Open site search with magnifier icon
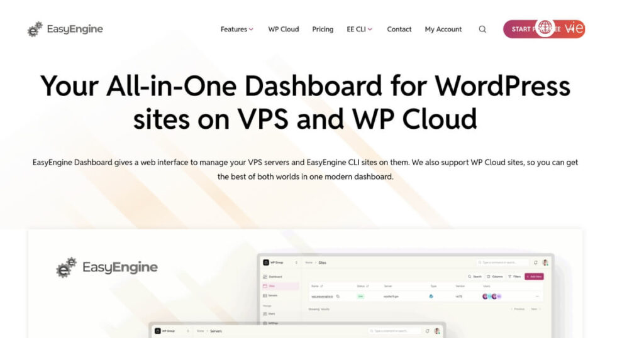 pos(482,29)
